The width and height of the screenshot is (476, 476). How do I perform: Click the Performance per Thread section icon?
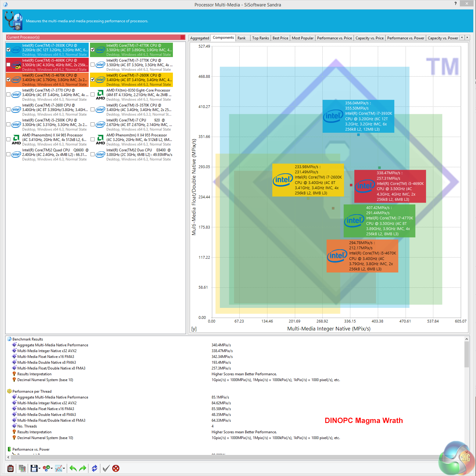[9, 391]
